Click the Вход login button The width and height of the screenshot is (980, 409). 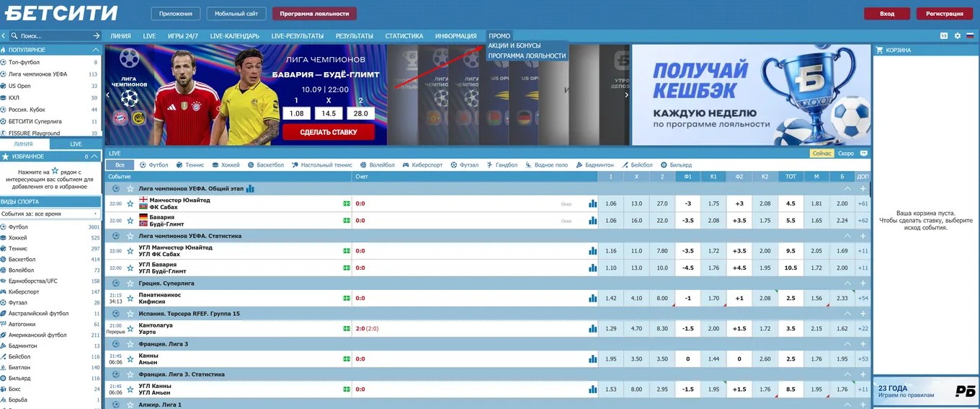(x=887, y=14)
